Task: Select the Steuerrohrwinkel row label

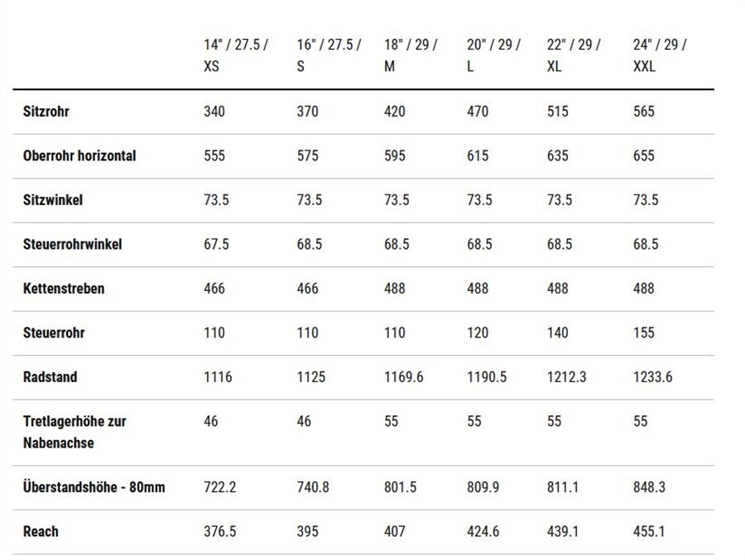Action: coord(72,244)
